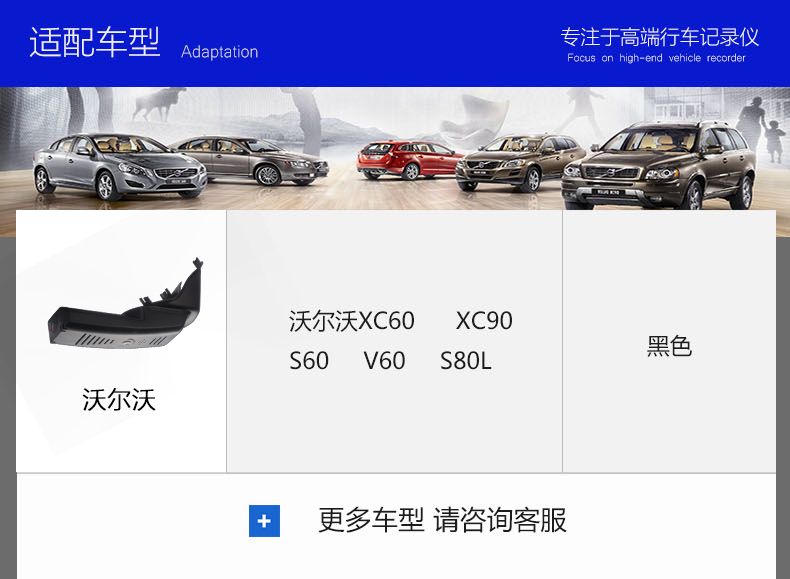Click the red Volvo hatchback image
Viewport: 790px width, 579px height.
(408, 160)
